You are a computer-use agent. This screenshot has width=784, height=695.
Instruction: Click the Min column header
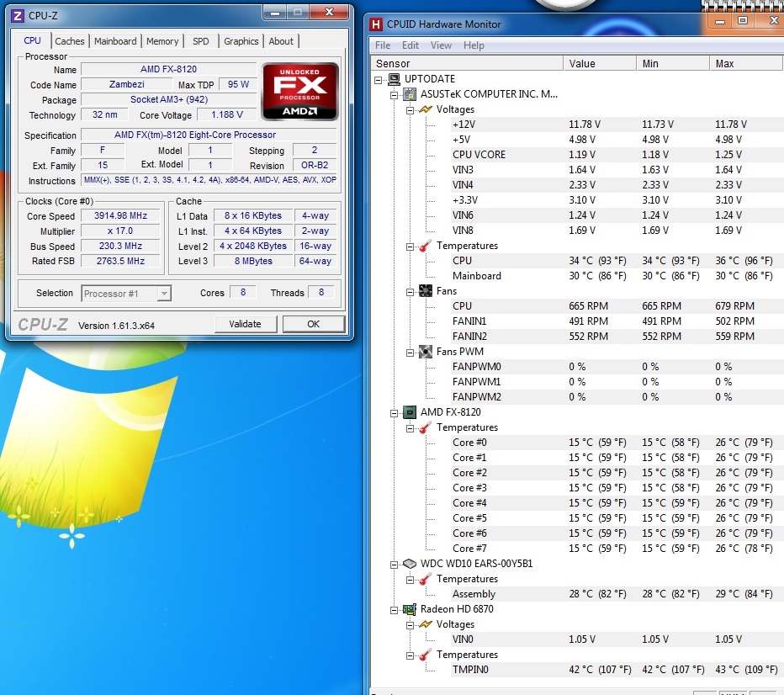click(673, 63)
